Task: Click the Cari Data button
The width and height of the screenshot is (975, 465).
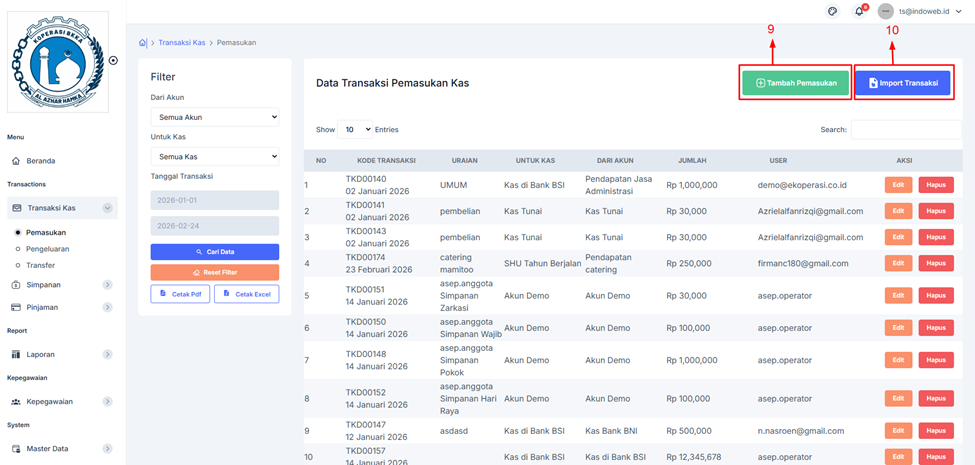Action: pyautogui.click(x=215, y=252)
